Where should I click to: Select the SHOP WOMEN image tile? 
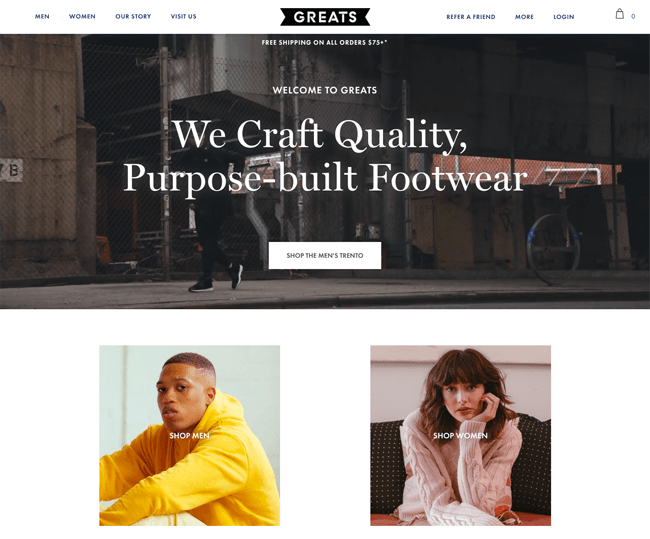tap(461, 435)
